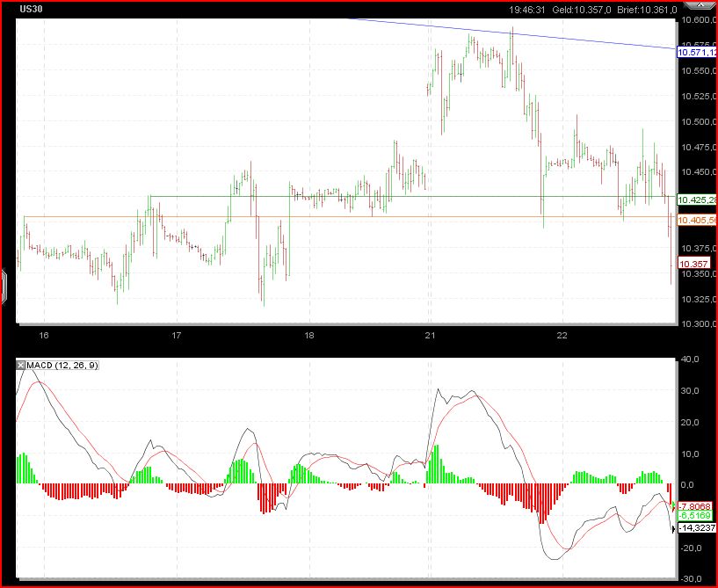Viewport: 718px width, 588px height.
Task: Remove the MACD indicator via its X
Action: click(x=20, y=366)
